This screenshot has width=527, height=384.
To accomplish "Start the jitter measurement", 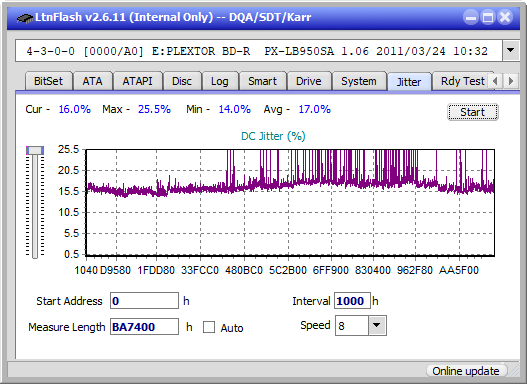I will coord(473,112).
